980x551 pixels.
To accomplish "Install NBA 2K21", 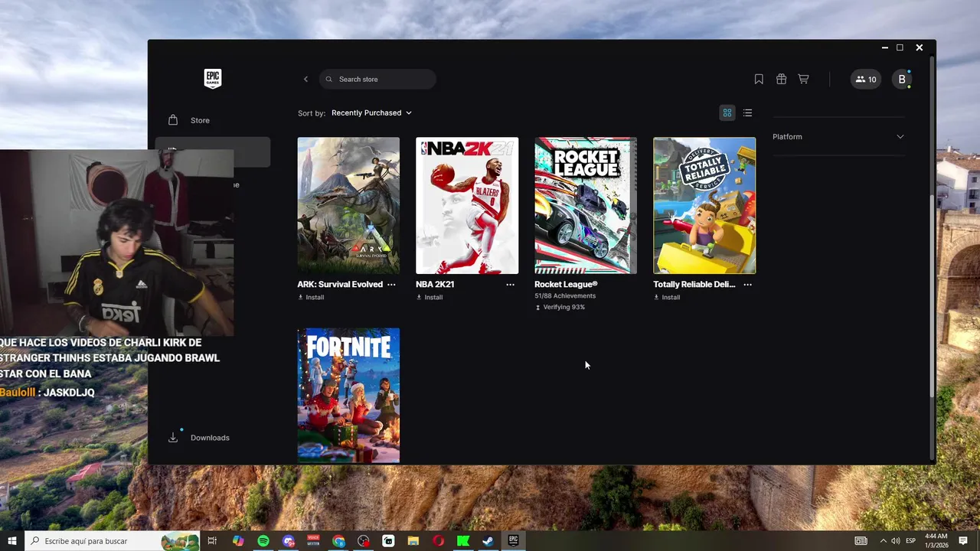I will pos(430,297).
